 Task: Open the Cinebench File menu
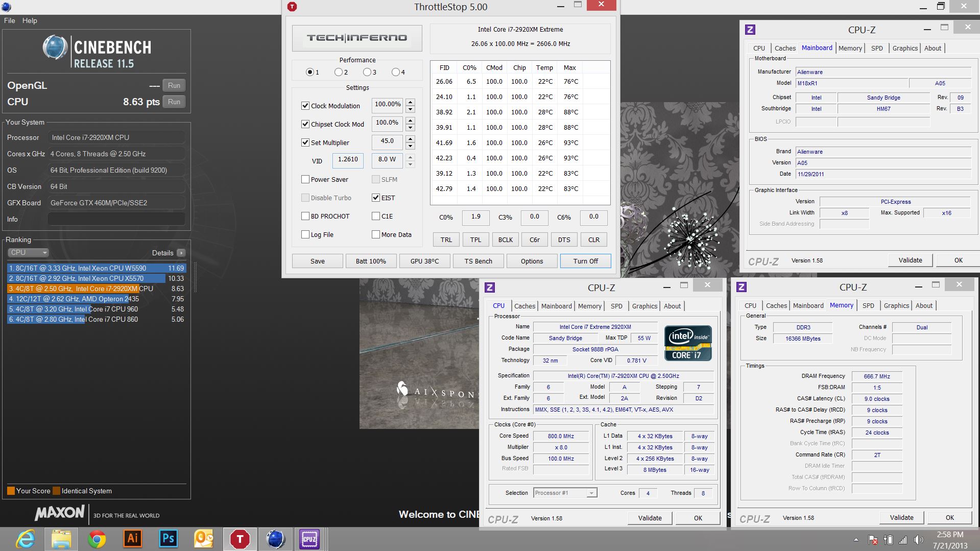click(x=9, y=20)
